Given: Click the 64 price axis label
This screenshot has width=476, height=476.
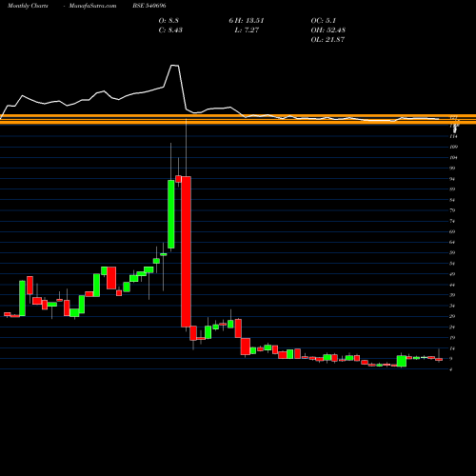Looking at the screenshot, I should [x=452, y=242].
